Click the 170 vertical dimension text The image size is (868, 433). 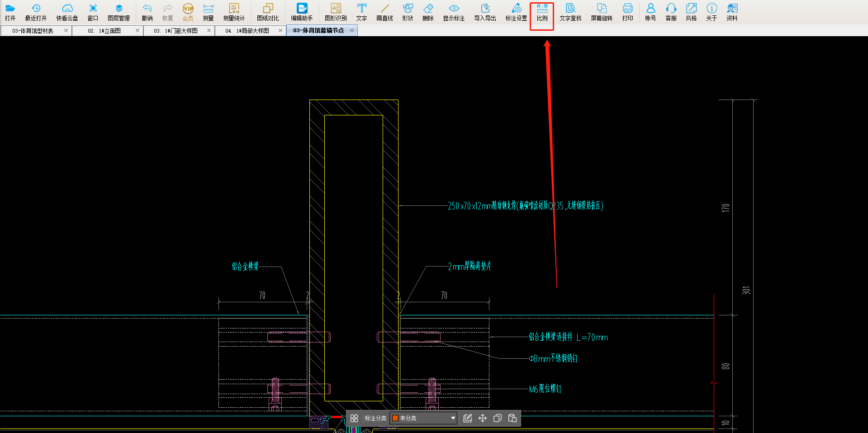coord(726,208)
